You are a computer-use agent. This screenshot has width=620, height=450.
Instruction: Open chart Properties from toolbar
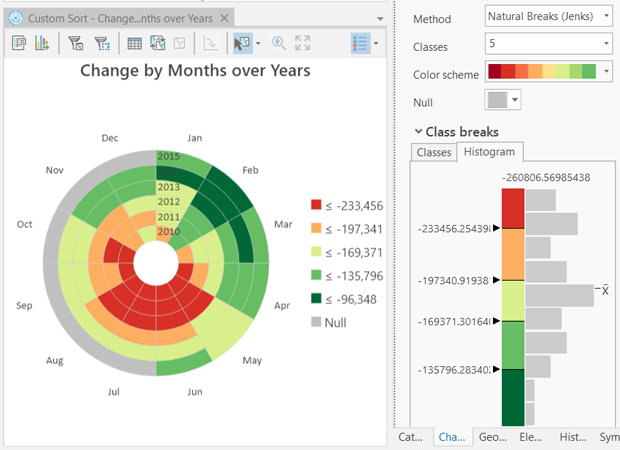coord(20,43)
